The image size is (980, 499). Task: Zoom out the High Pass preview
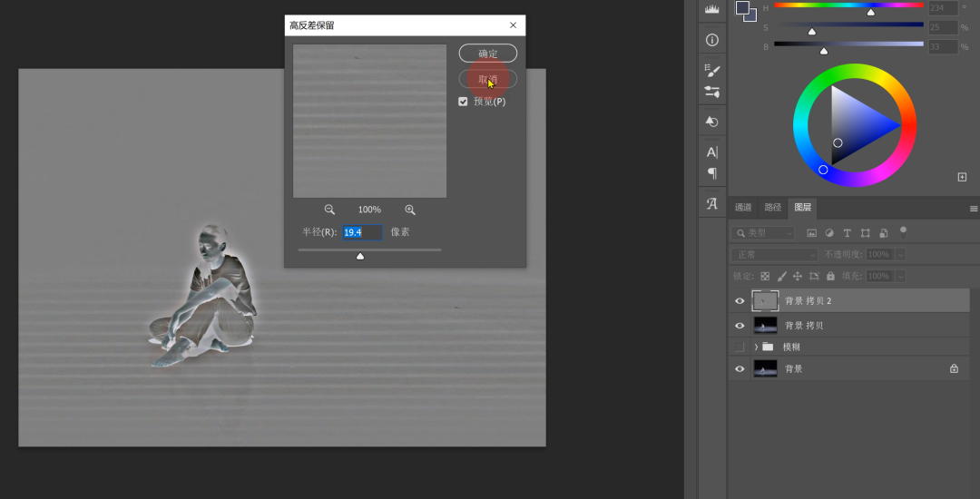point(329,210)
